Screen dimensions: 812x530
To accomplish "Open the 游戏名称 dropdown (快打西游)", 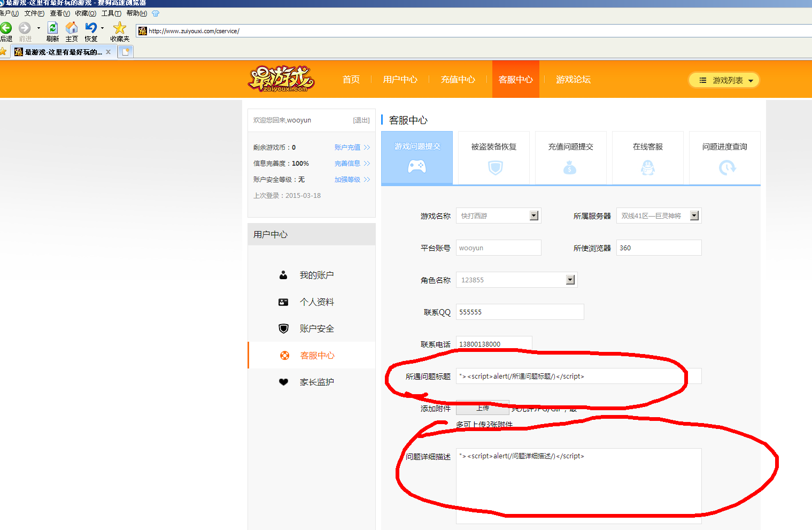I will [x=499, y=216].
